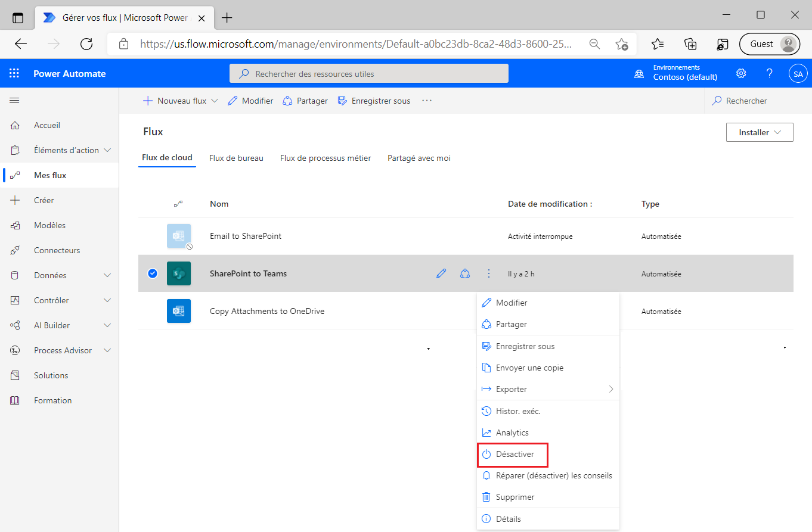The image size is (812, 532).
Task: Open the browser Collections icon
Action: click(x=690, y=43)
